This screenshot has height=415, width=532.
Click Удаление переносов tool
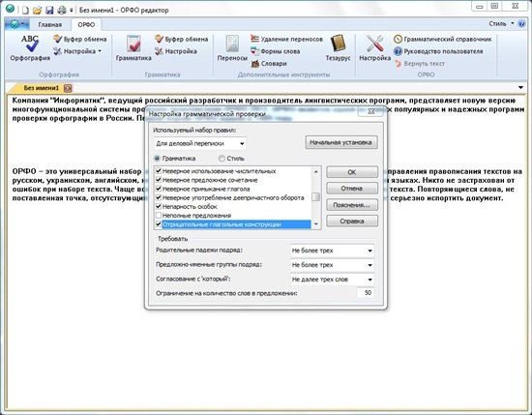point(286,39)
